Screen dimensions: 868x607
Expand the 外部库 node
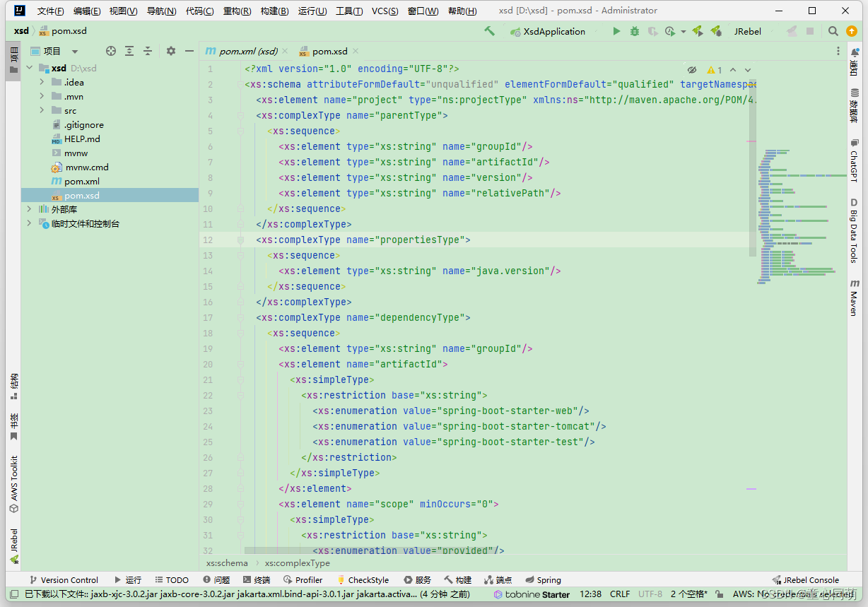[x=28, y=208]
